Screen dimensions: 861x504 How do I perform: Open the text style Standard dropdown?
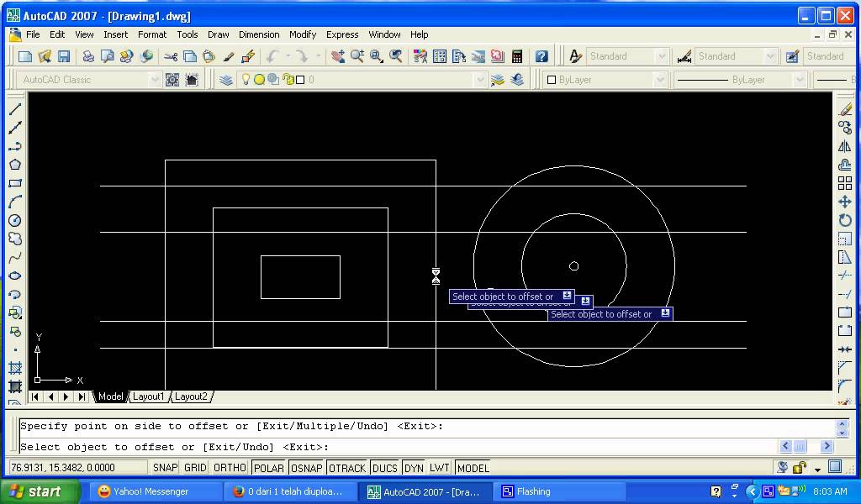click(x=661, y=56)
